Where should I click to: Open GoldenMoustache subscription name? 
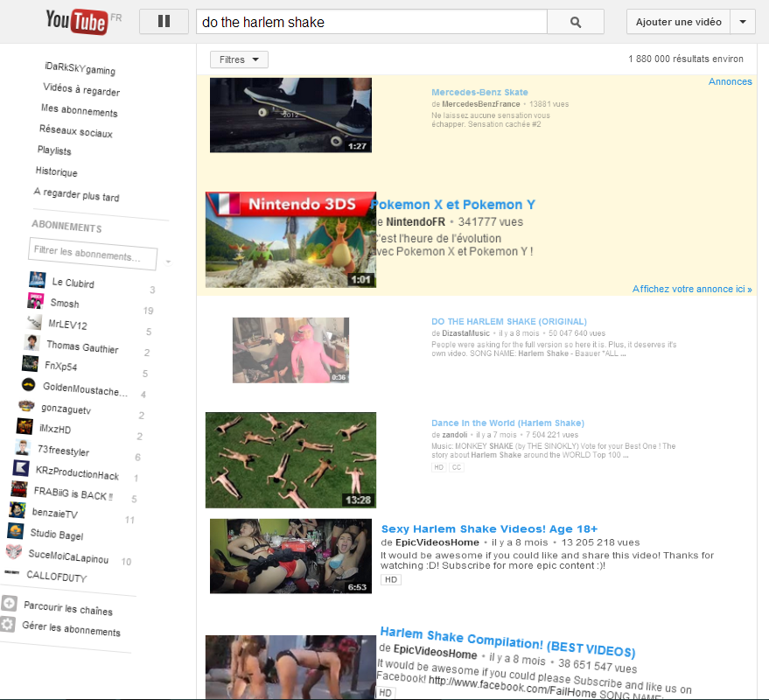point(85,389)
